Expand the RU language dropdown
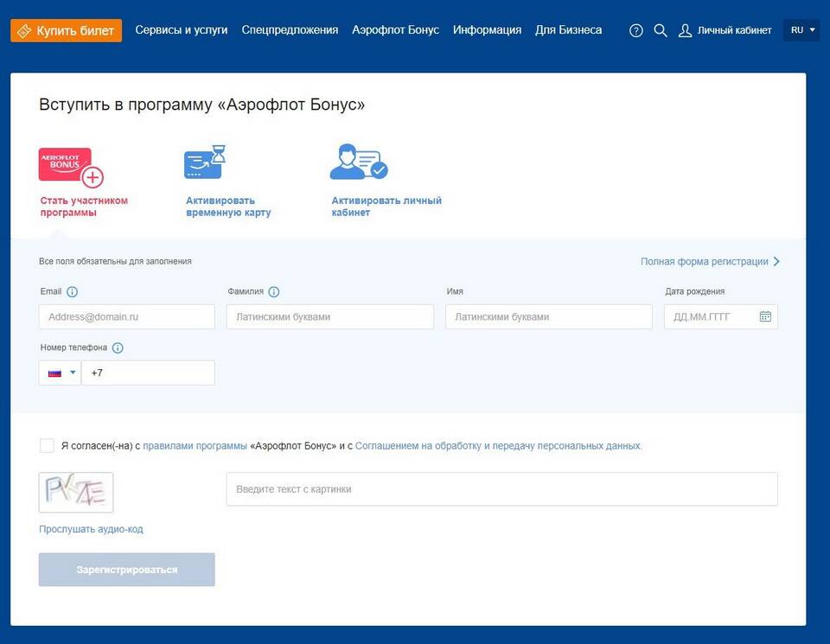830x644 pixels. (x=801, y=30)
